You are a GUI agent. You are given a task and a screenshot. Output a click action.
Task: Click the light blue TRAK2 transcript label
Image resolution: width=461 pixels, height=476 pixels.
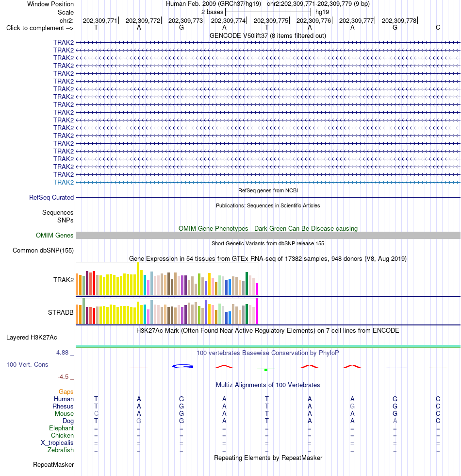click(x=64, y=183)
